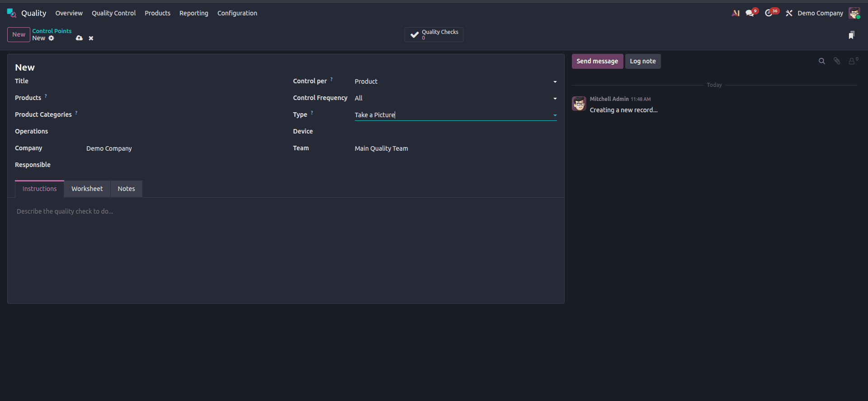Screen dimensions: 868x401
Task: Click help tooltip next to Product Categories
Action: coord(76,113)
